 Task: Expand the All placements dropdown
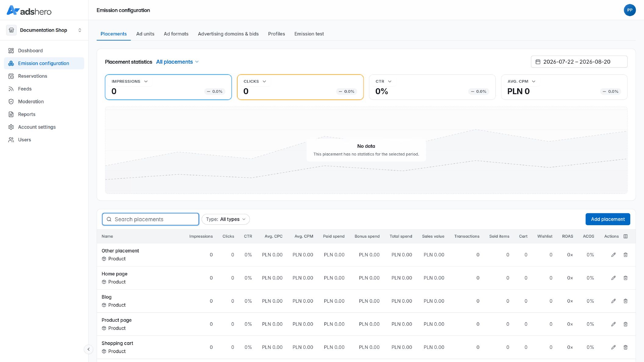click(177, 62)
